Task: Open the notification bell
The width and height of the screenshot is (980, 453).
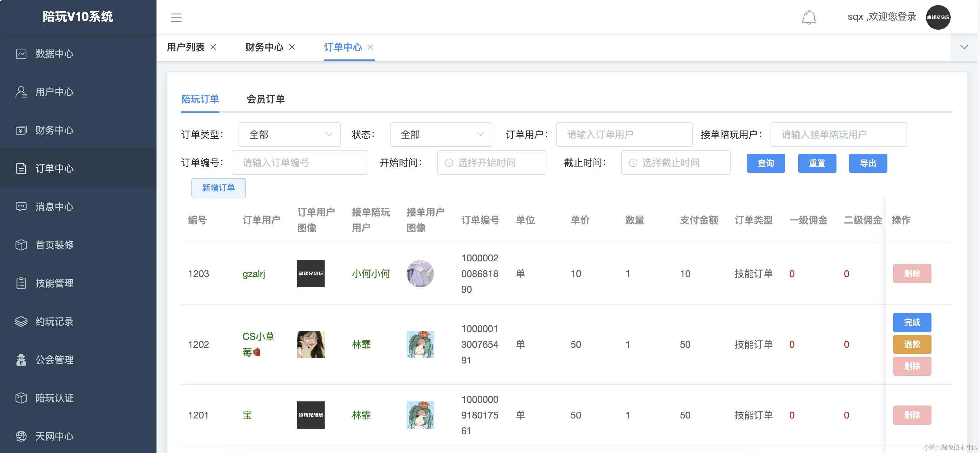Action: click(808, 17)
